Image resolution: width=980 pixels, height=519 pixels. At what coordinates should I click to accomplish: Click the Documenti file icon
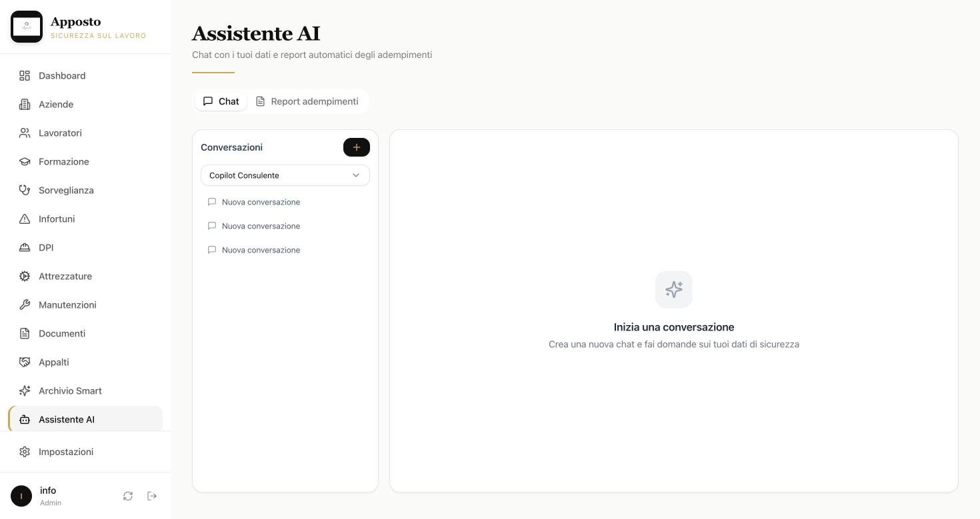coord(25,334)
